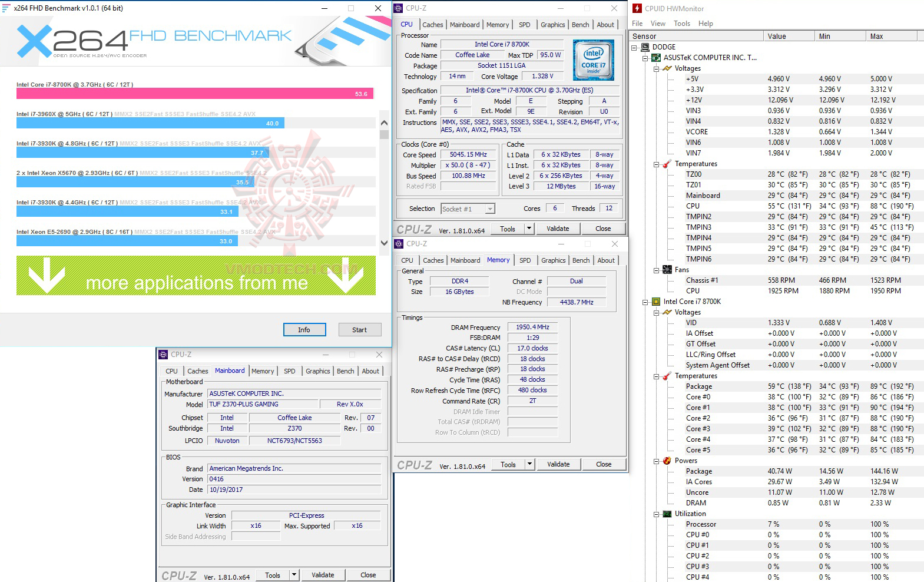Click the TUF Z370-PLUS GAMING model field

point(263,404)
